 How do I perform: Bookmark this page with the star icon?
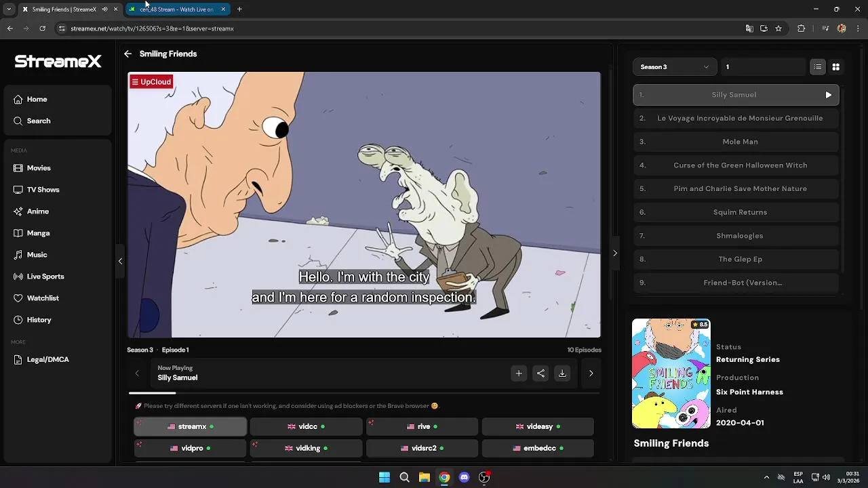click(778, 28)
